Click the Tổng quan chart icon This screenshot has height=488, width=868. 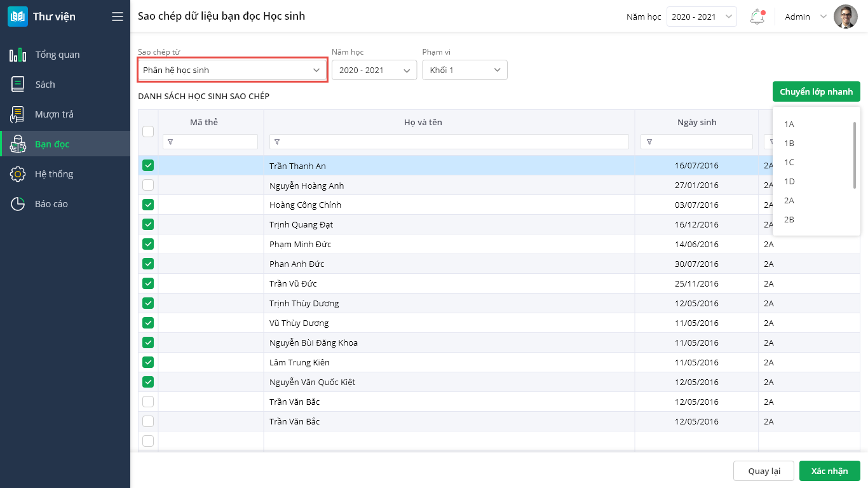18,55
